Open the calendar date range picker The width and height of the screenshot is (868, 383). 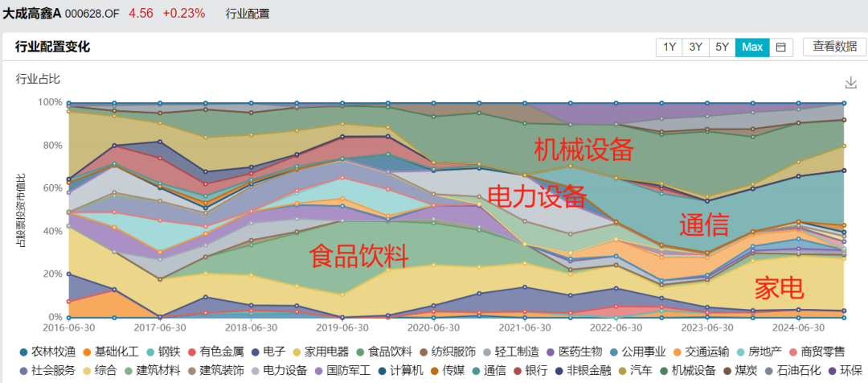click(x=780, y=47)
